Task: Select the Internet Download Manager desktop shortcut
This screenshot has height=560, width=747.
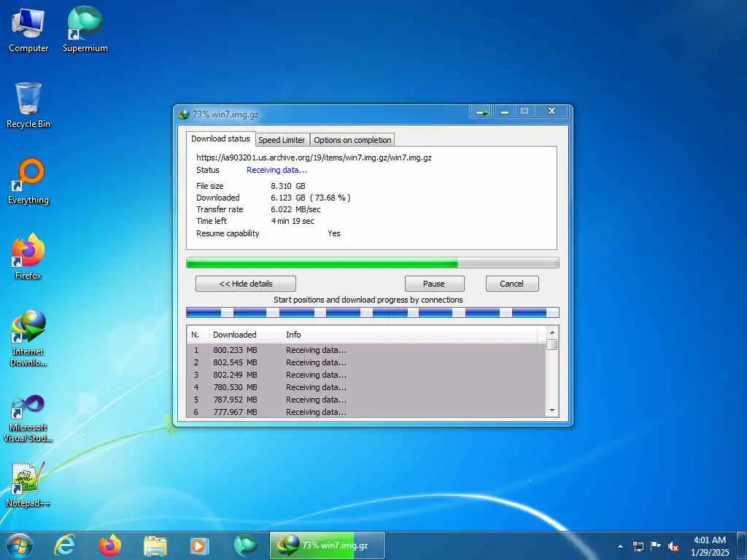Action: 28,338
